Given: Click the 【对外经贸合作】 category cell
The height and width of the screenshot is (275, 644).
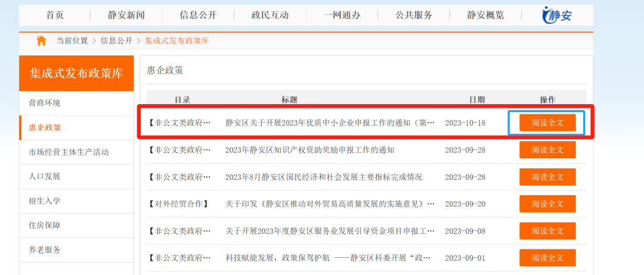Looking at the screenshot, I should tap(178, 204).
